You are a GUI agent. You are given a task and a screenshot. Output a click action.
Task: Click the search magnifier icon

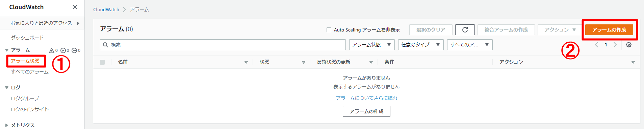pyautogui.click(x=105, y=45)
